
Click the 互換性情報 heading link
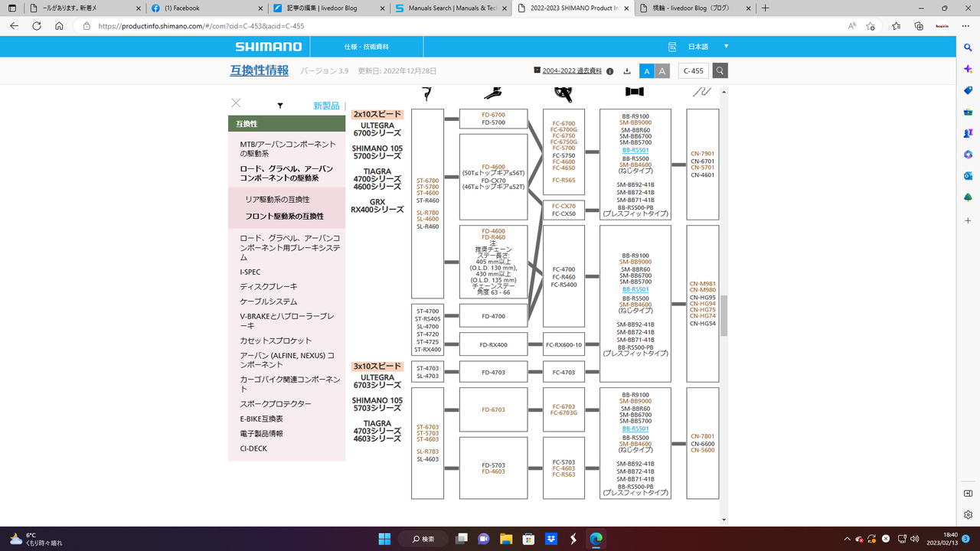[x=260, y=70]
